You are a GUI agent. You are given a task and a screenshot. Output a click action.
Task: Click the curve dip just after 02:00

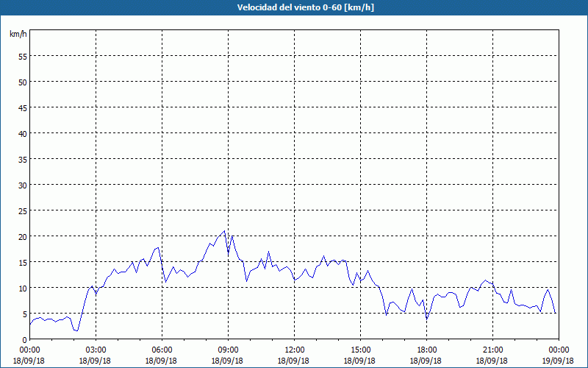pos(77,330)
